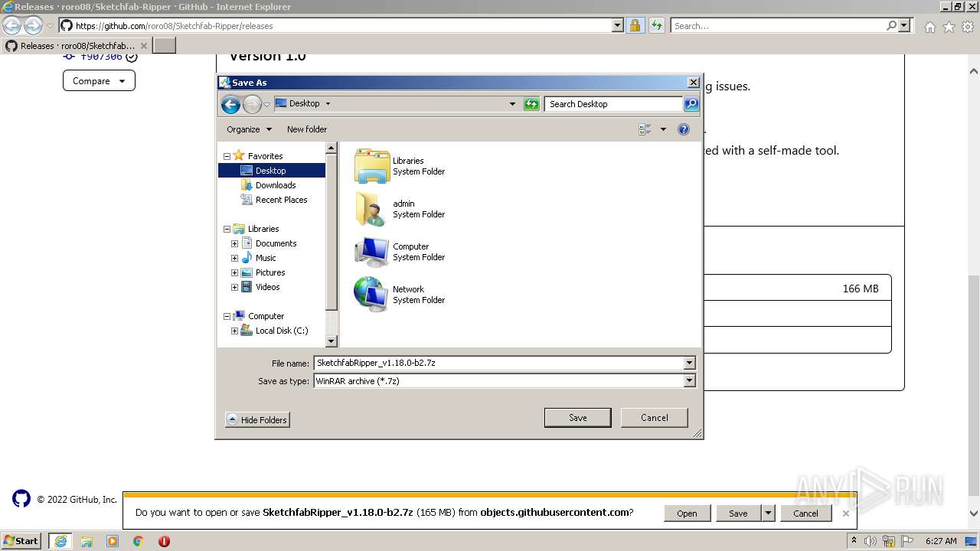Click New folder in the dialog toolbar
This screenshot has width=980, height=551.
pyautogui.click(x=307, y=129)
